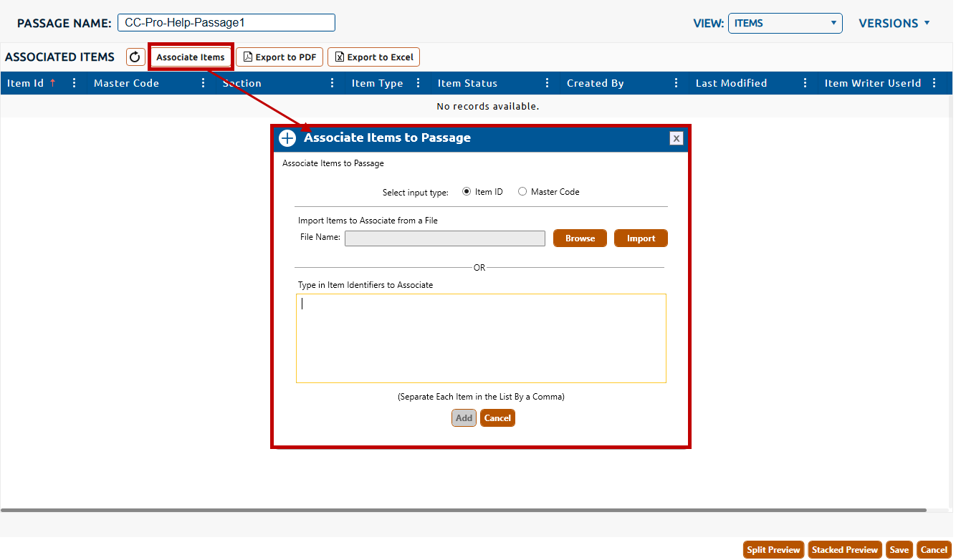Image resolution: width=956 pixels, height=560 pixels.
Task: Open the Versions dropdown menu
Action: click(894, 23)
